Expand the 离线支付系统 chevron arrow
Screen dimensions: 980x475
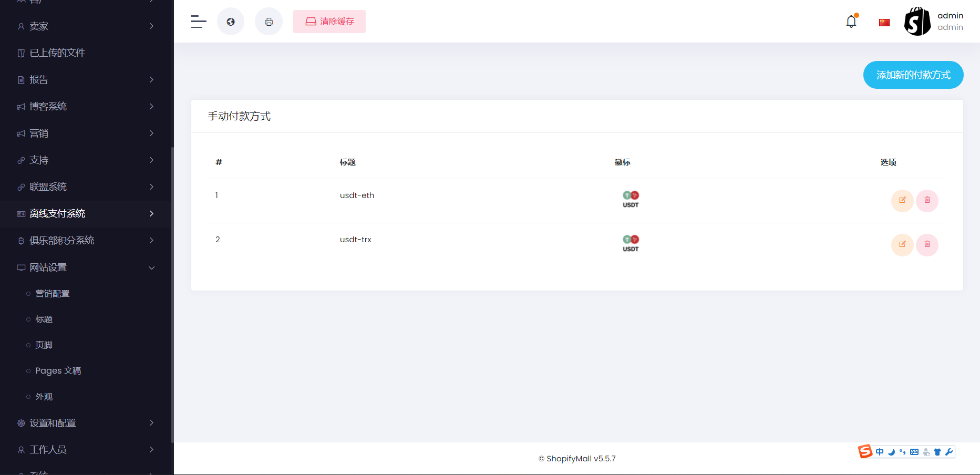151,214
